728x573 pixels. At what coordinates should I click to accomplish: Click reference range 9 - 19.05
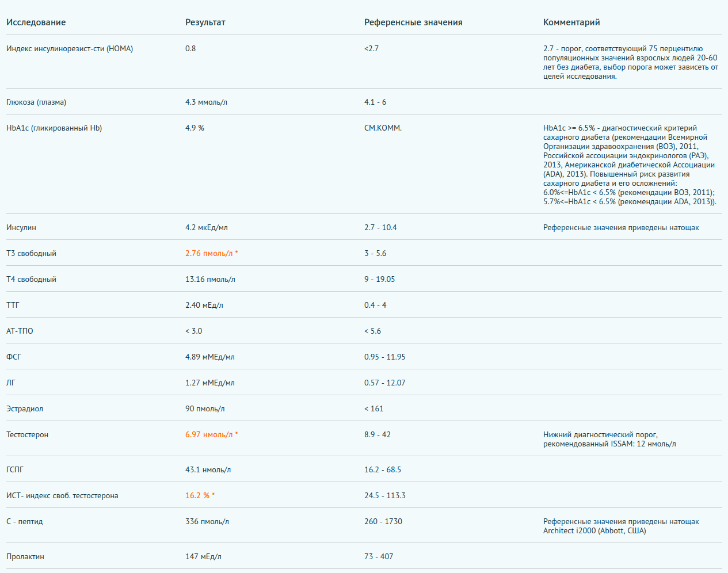coord(379,280)
